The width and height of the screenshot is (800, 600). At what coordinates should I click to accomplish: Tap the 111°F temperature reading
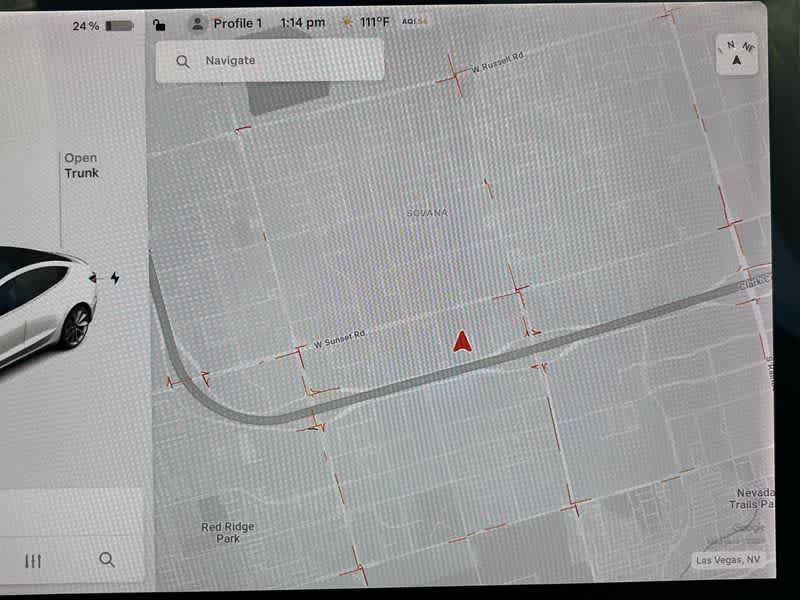click(375, 22)
